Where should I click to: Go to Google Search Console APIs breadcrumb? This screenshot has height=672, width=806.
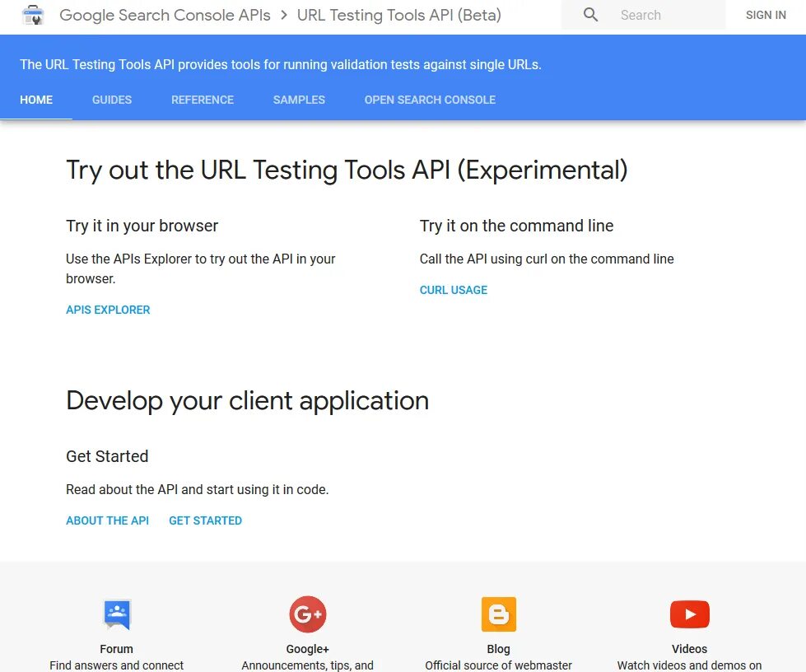tap(165, 15)
